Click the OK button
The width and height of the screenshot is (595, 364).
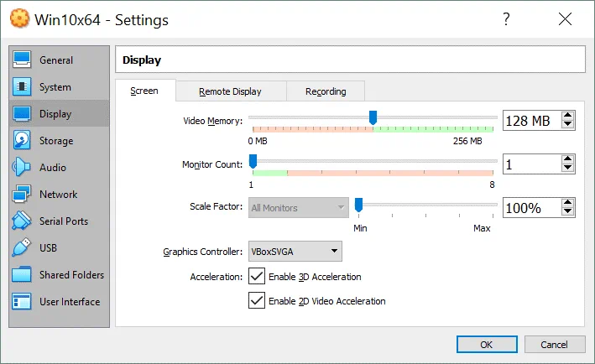[487, 345]
